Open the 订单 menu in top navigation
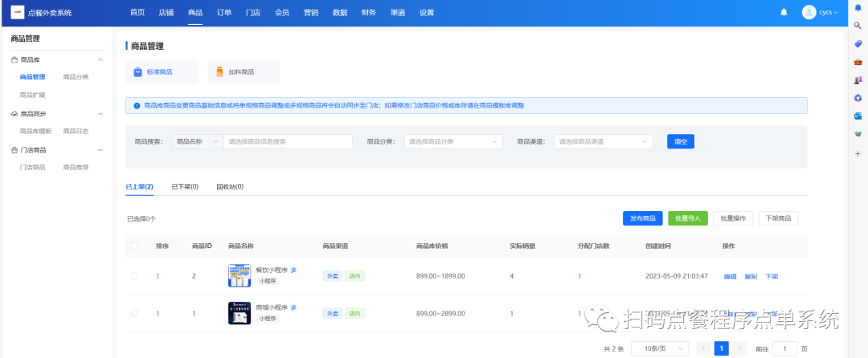This screenshot has width=868, height=358. coord(224,13)
